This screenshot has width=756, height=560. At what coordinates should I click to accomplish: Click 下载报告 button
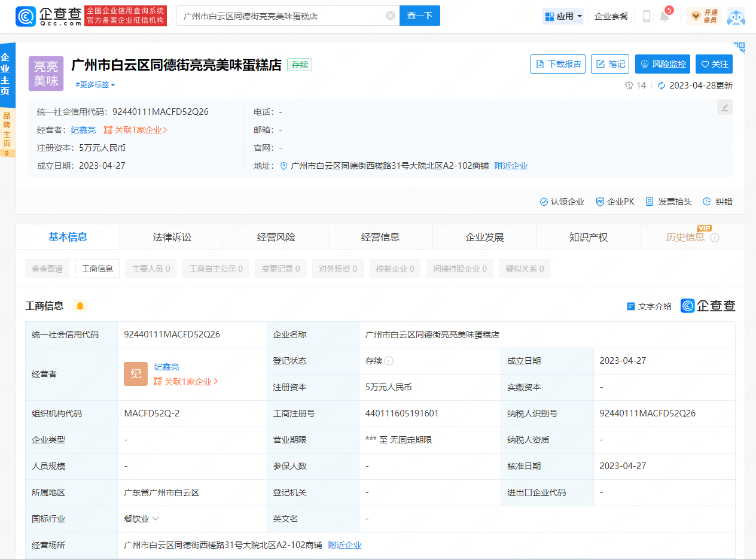coord(558,64)
